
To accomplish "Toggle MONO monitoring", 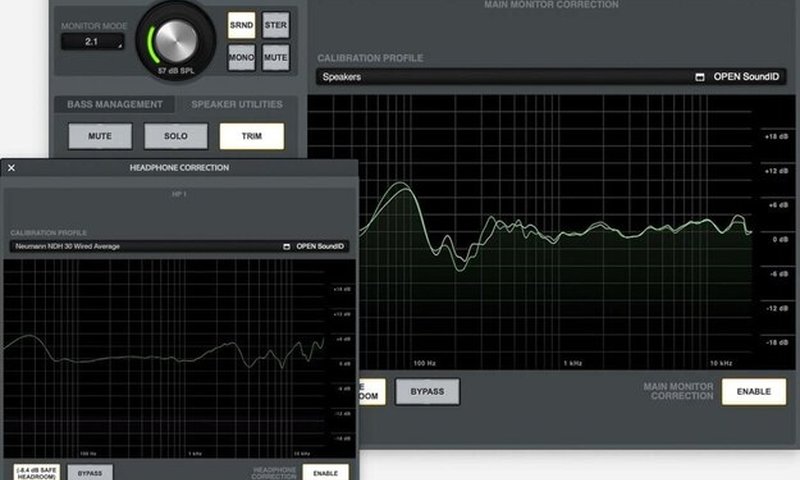I will tap(241, 59).
